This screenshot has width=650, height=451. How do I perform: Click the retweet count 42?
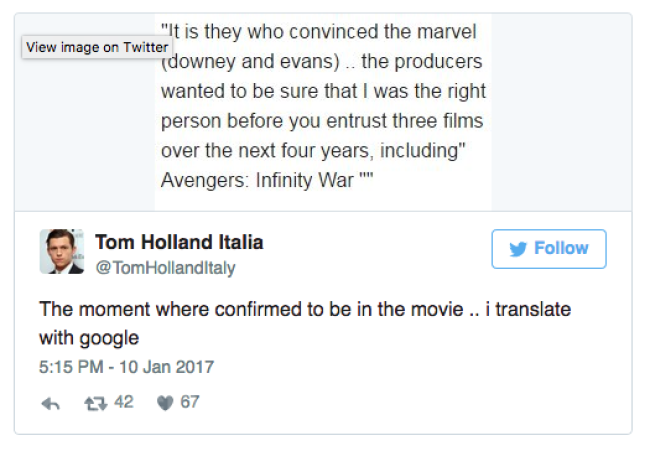[124, 402]
